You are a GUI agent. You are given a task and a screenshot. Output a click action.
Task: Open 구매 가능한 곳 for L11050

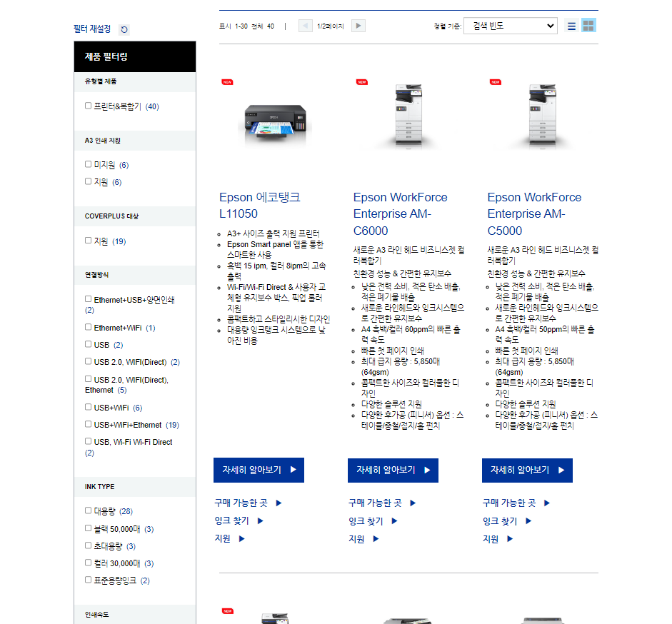[x=248, y=503]
